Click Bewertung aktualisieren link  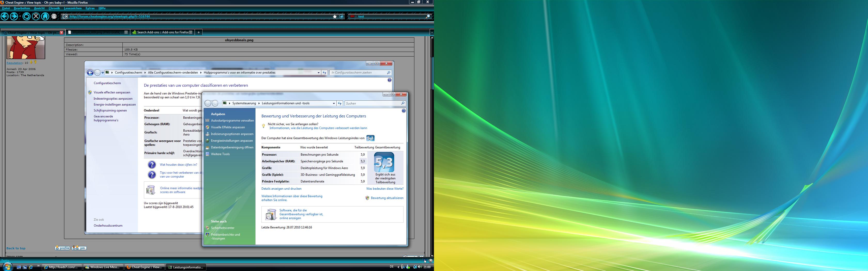(387, 198)
